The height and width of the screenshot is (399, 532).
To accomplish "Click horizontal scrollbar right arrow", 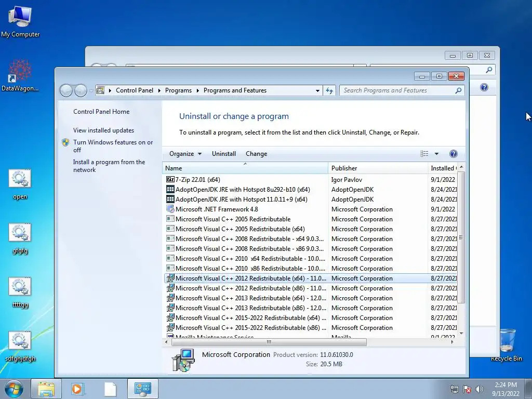I will pyautogui.click(x=453, y=342).
